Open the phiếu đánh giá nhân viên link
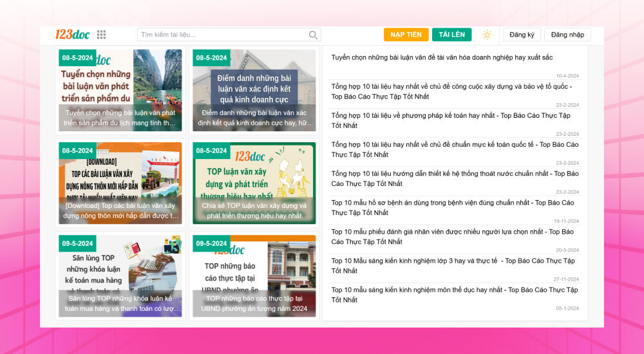This screenshot has height=354, width=644. pos(451,236)
